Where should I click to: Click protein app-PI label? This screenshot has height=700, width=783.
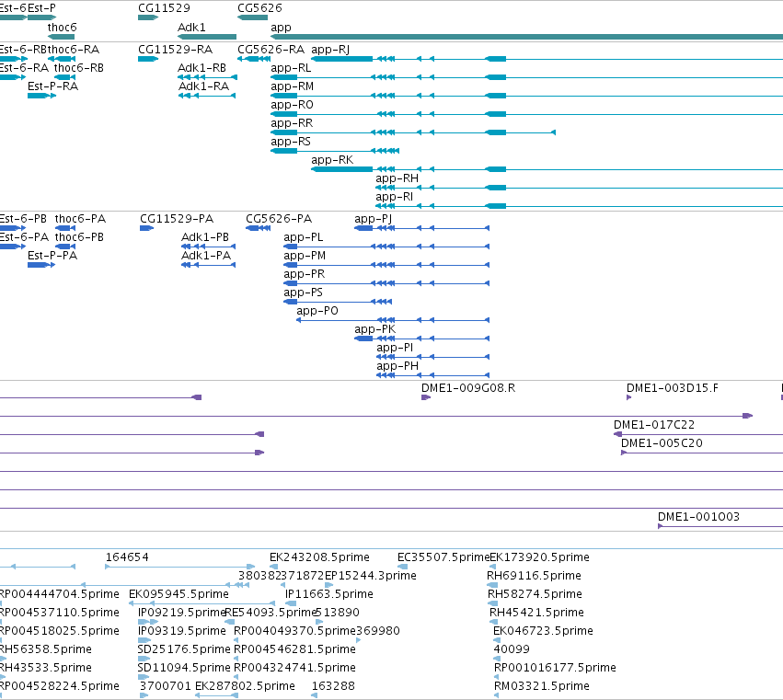click(x=395, y=348)
